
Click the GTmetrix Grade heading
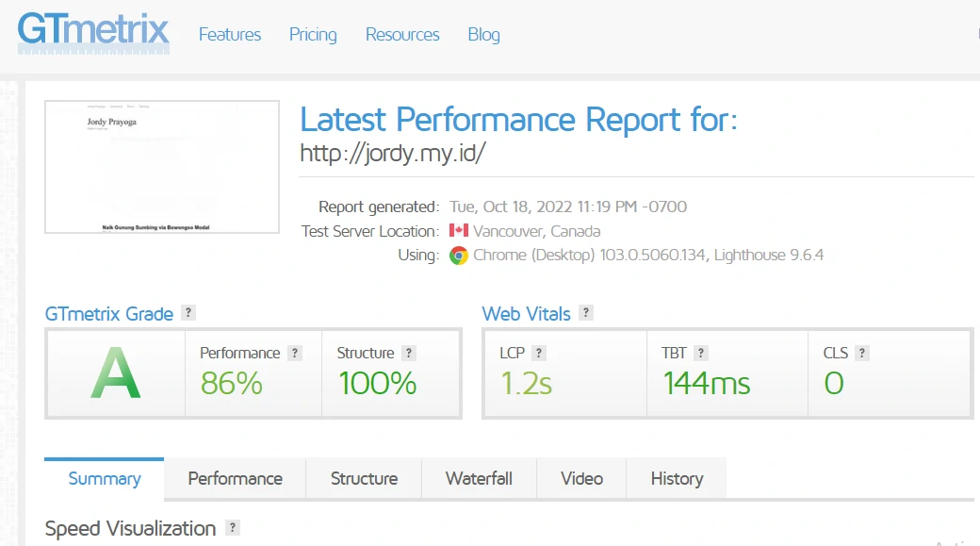point(108,314)
